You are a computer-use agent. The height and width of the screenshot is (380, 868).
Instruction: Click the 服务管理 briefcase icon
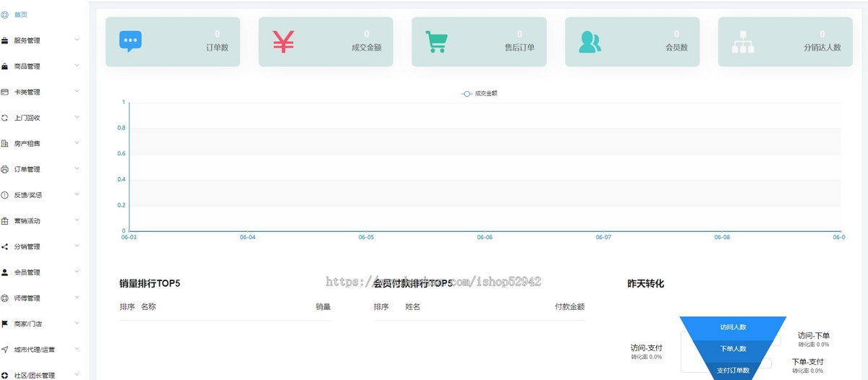(x=5, y=40)
